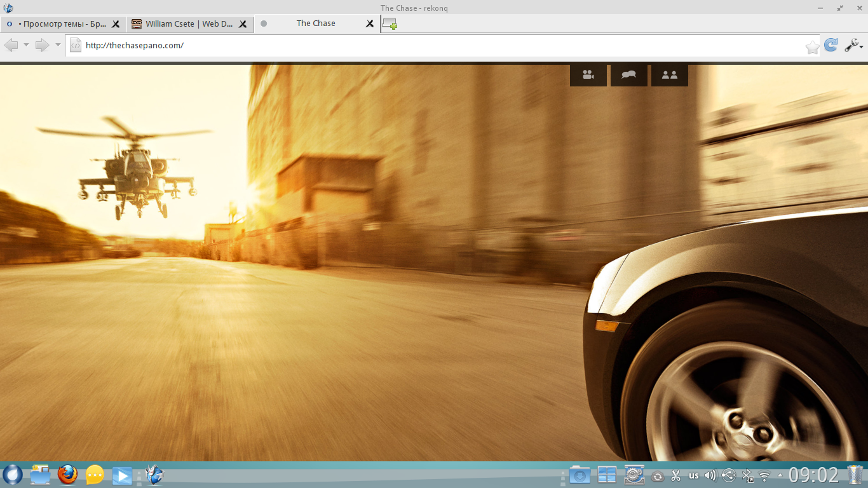Expand the back history dropdown arrow
The image size is (868, 488).
(26, 45)
